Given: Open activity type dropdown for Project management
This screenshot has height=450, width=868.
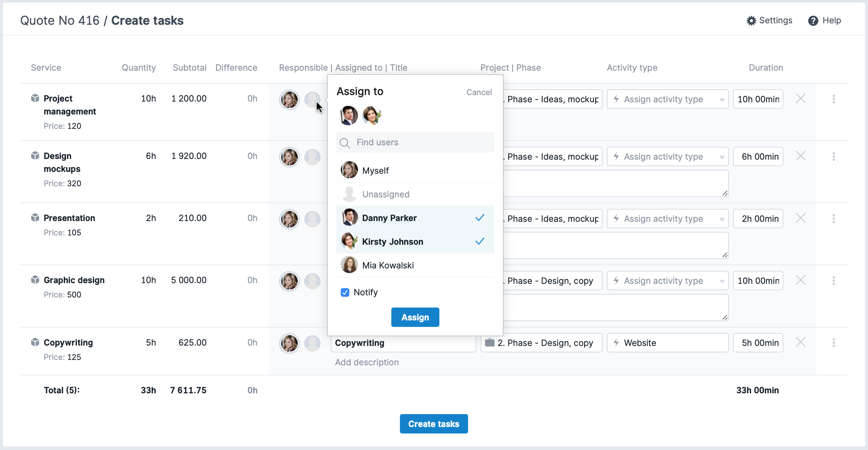Looking at the screenshot, I should pyautogui.click(x=667, y=99).
